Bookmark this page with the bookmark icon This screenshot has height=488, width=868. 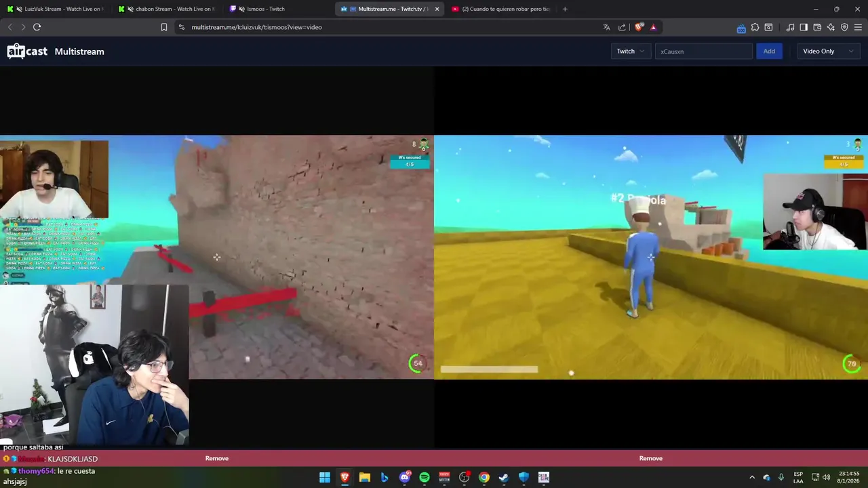click(164, 27)
